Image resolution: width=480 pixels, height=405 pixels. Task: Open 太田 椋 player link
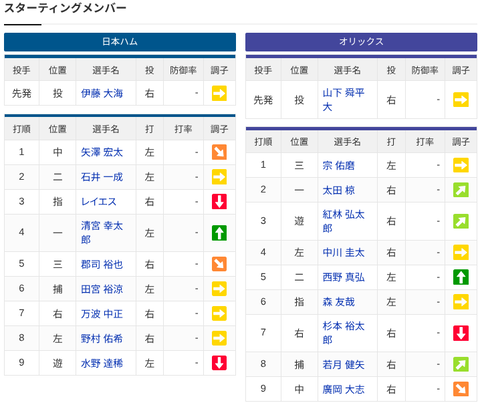click(339, 190)
